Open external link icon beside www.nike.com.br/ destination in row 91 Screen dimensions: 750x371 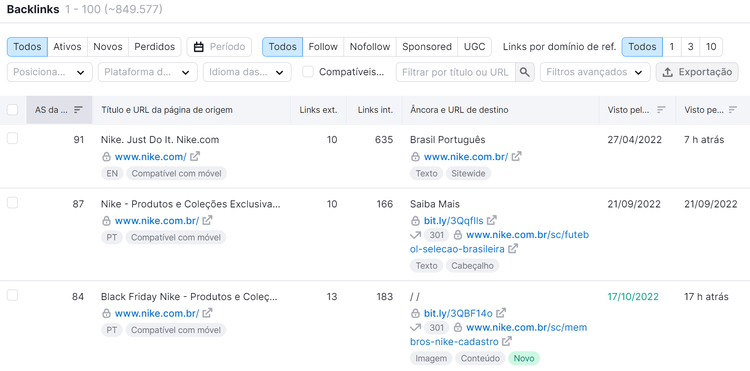coord(516,156)
